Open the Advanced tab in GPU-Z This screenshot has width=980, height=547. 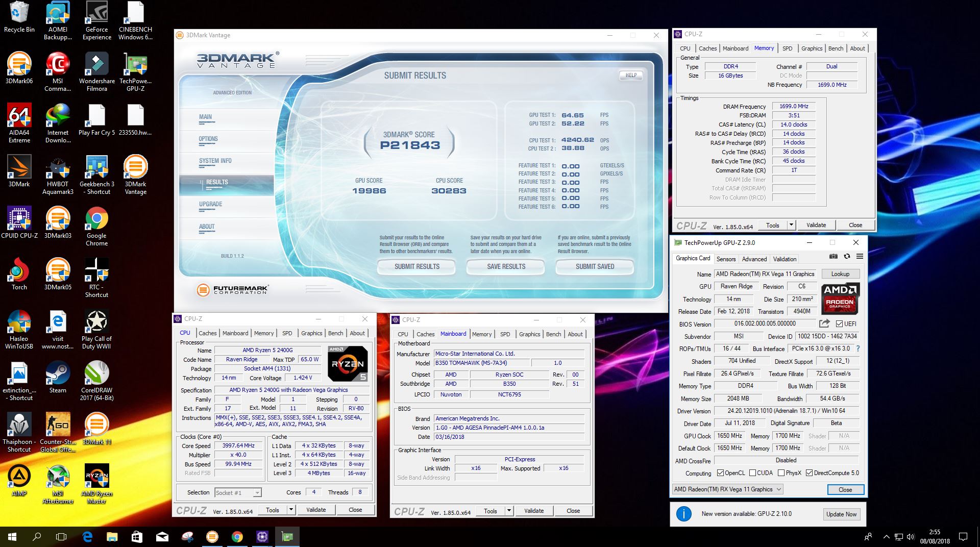[x=754, y=259]
